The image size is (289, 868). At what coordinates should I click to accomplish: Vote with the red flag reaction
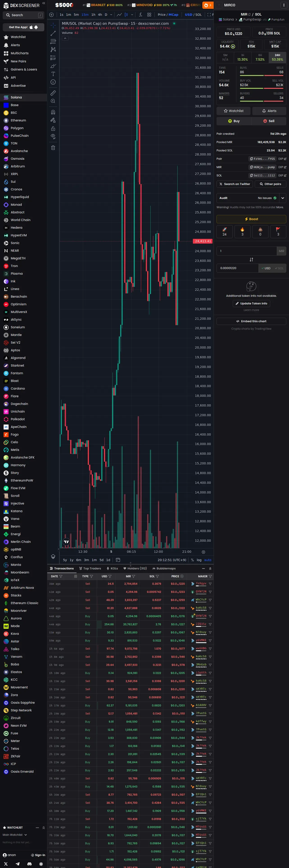278,231
